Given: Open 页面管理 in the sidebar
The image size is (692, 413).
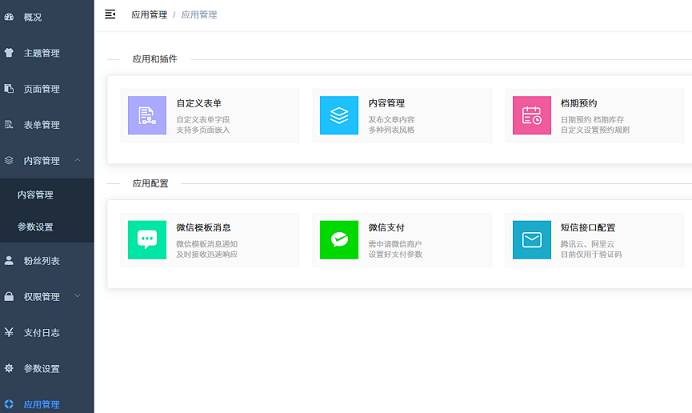Looking at the screenshot, I should click(41, 89).
